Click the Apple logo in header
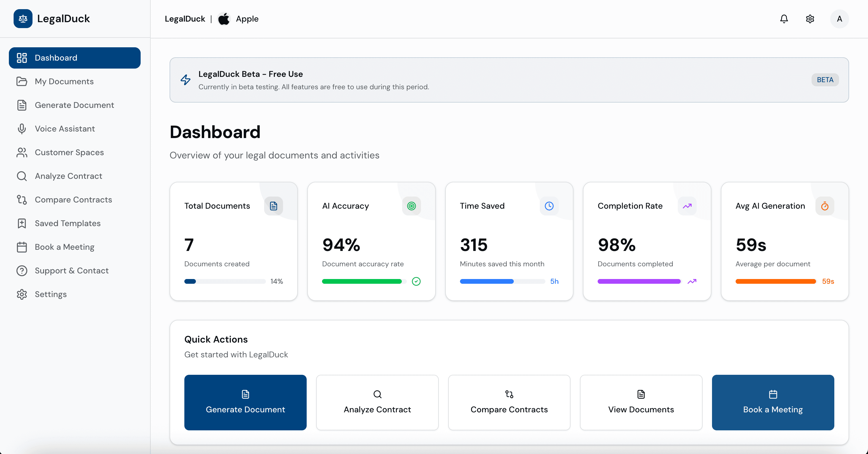The width and height of the screenshot is (868, 454). [x=224, y=19]
